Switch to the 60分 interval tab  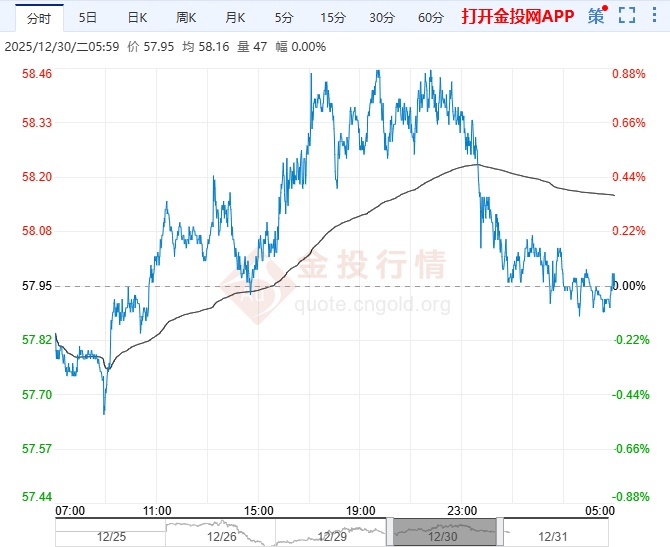(431, 18)
